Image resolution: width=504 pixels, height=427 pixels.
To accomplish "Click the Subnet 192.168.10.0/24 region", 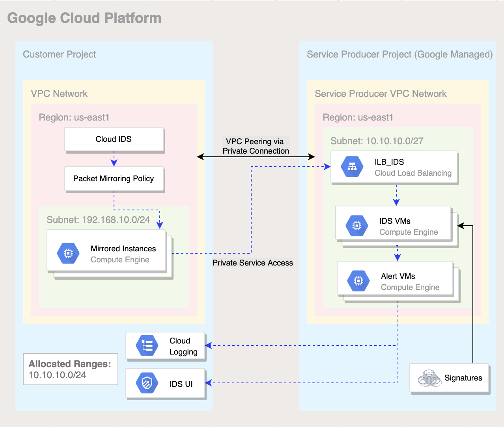I will click(98, 219).
